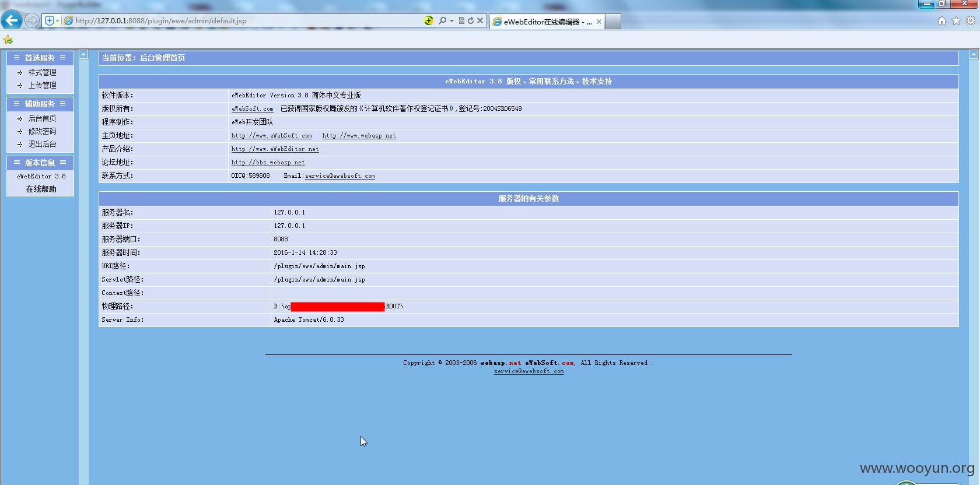The width and height of the screenshot is (980, 485).
Task: Click the browser Home icon
Action: [x=942, y=20]
